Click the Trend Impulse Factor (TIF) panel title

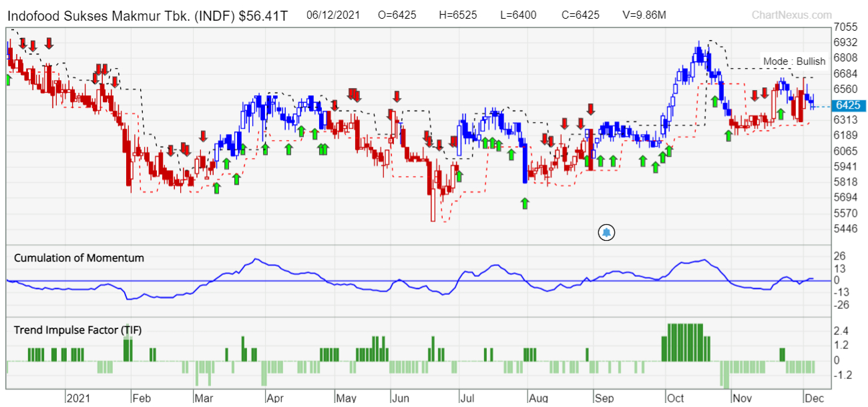point(77,330)
